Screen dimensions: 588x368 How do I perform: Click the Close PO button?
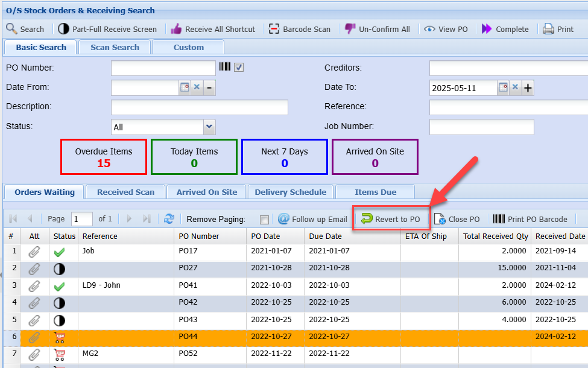pos(457,219)
